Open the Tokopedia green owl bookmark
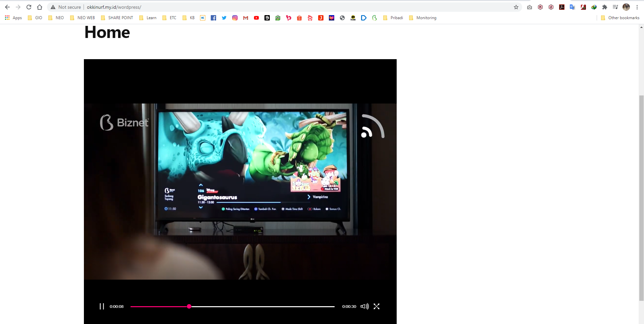644x324 pixels. tap(278, 18)
